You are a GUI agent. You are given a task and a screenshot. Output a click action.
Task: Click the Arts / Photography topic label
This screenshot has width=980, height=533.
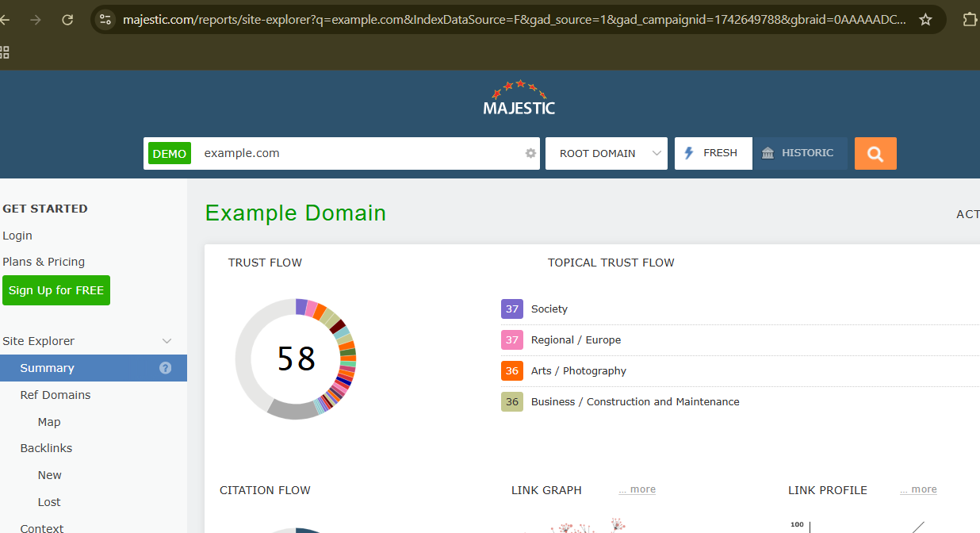[x=579, y=371]
